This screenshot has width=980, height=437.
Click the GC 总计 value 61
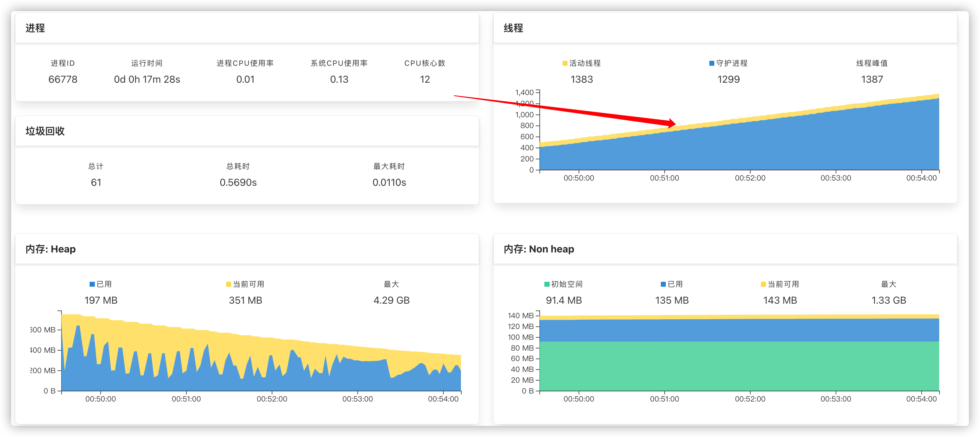96,182
